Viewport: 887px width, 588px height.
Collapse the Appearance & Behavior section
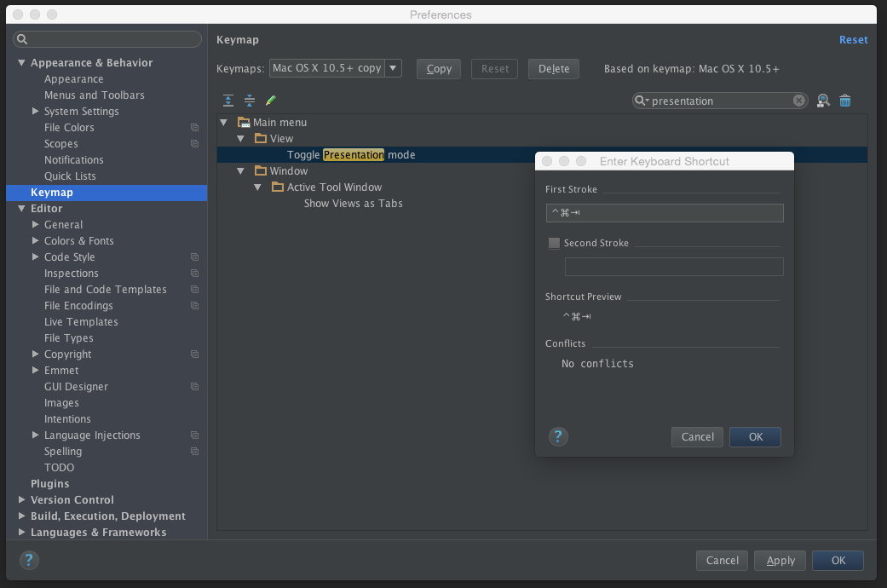pos(22,63)
